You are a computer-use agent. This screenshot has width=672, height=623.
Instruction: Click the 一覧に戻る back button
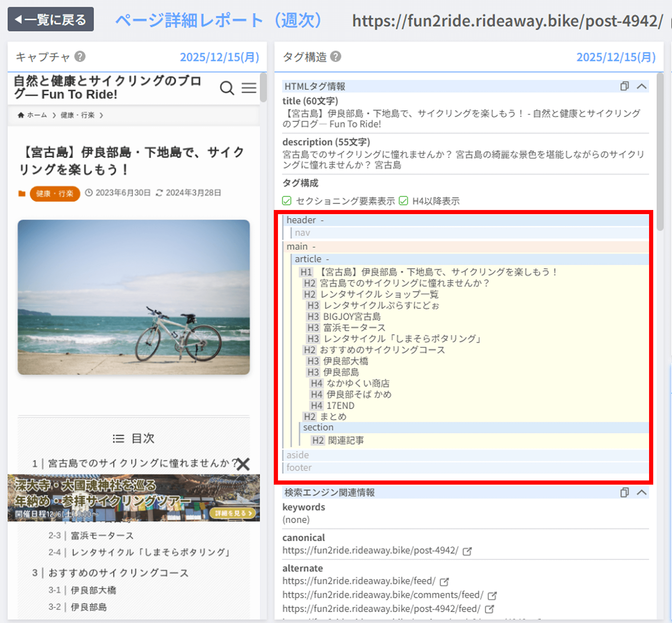[x=51, y=19]
